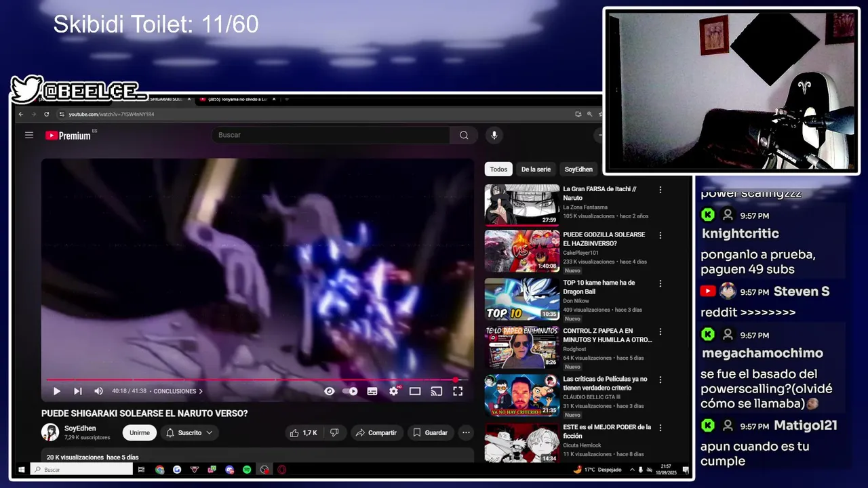The height and width of the screenshot is (488, 868).
Task: Click browser back arrow
Action: pos(21,115)
